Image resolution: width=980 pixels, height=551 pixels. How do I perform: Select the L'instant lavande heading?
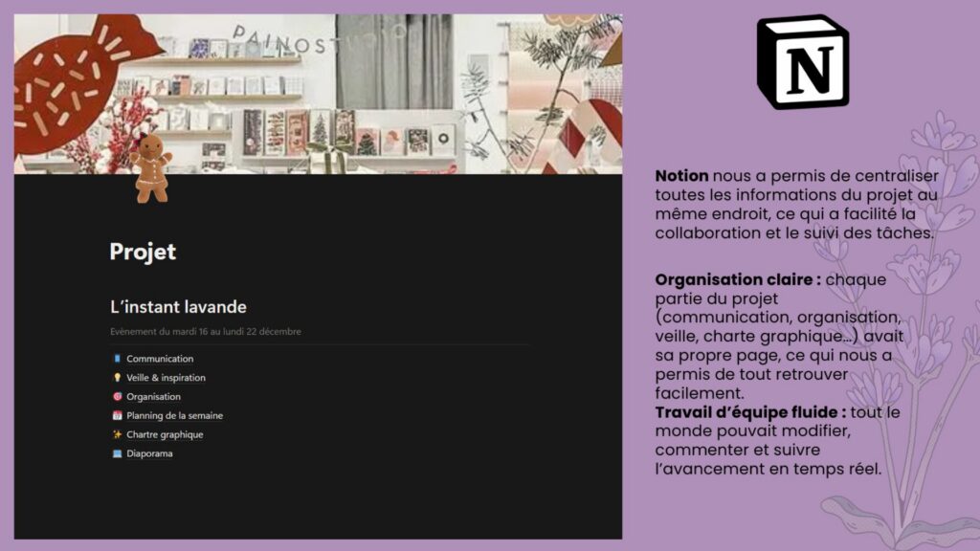[178, 307]
